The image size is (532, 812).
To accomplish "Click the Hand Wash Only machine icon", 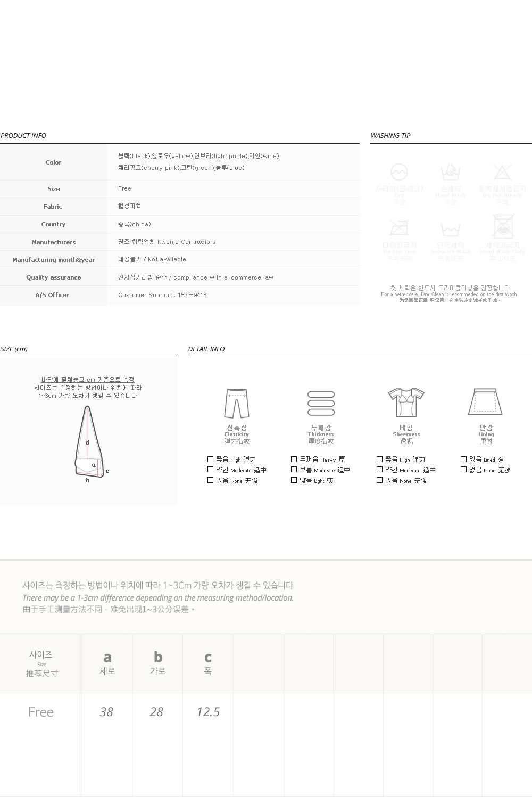I will (x=503, y=226).
